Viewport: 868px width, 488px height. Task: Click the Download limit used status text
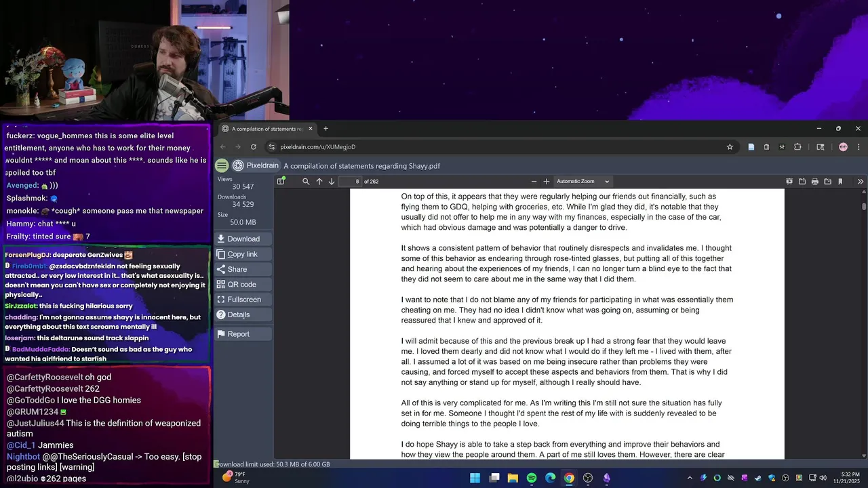(273, 464)
